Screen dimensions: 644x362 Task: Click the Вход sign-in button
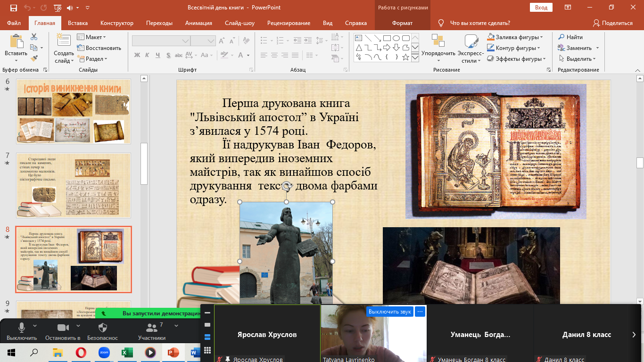[541, 8]
